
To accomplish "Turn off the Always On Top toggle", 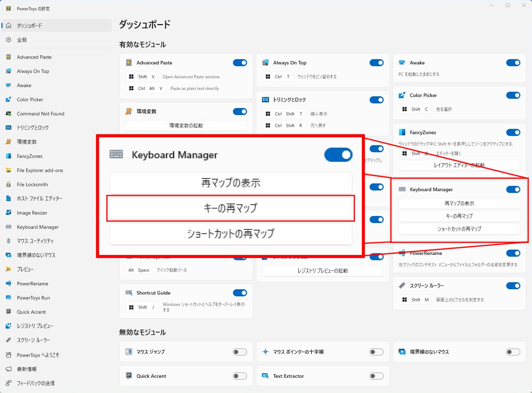I will (376, 63).
